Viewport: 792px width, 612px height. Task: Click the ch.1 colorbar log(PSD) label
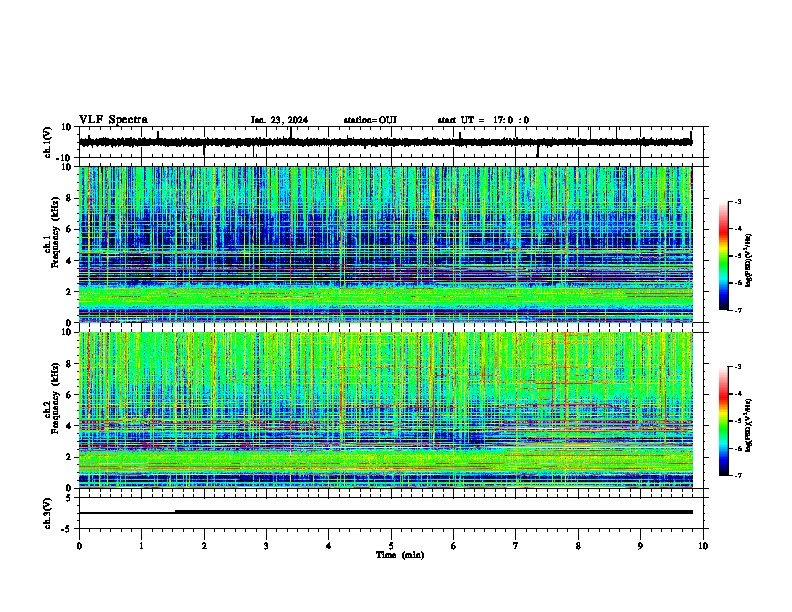click(749, 261)
